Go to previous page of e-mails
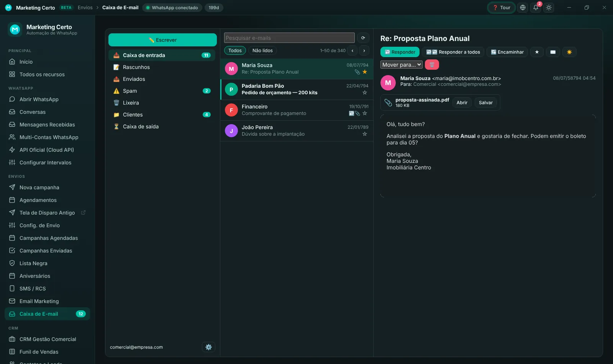This screenshot has width=613, height=364. click(x=352, y=51)
